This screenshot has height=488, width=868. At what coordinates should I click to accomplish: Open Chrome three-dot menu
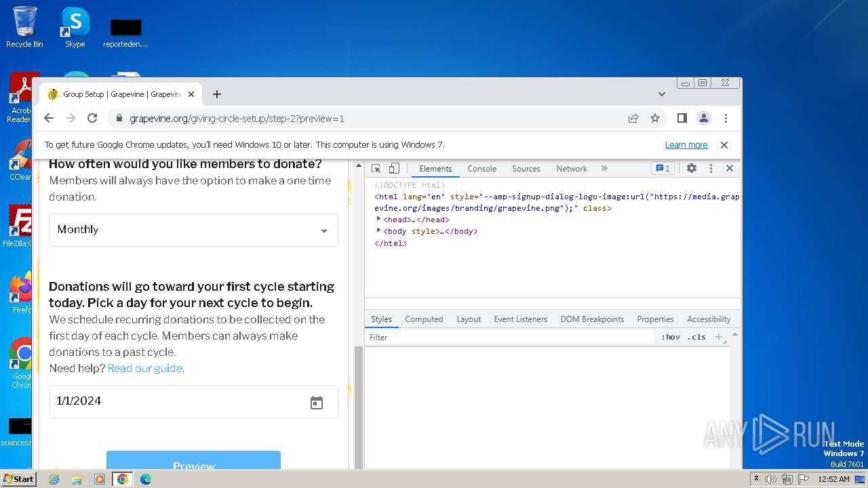[726, 118]
